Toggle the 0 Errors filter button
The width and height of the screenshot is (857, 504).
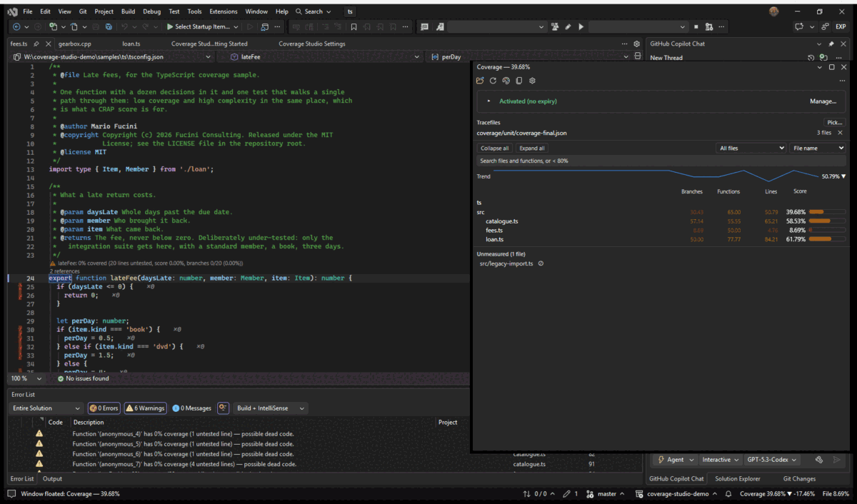[x=104, y=408]
